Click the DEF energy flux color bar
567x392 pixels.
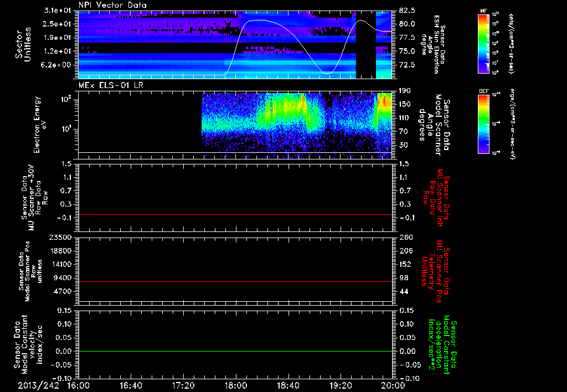483,123
